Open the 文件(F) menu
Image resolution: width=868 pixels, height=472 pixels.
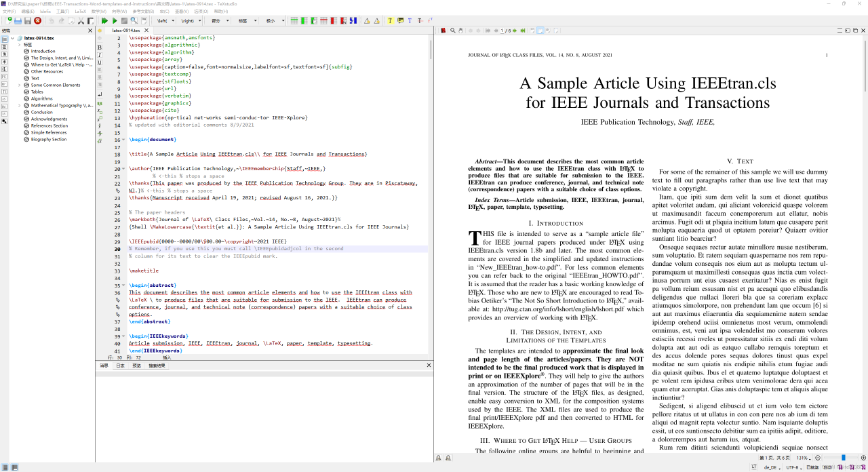click(9, 12)
